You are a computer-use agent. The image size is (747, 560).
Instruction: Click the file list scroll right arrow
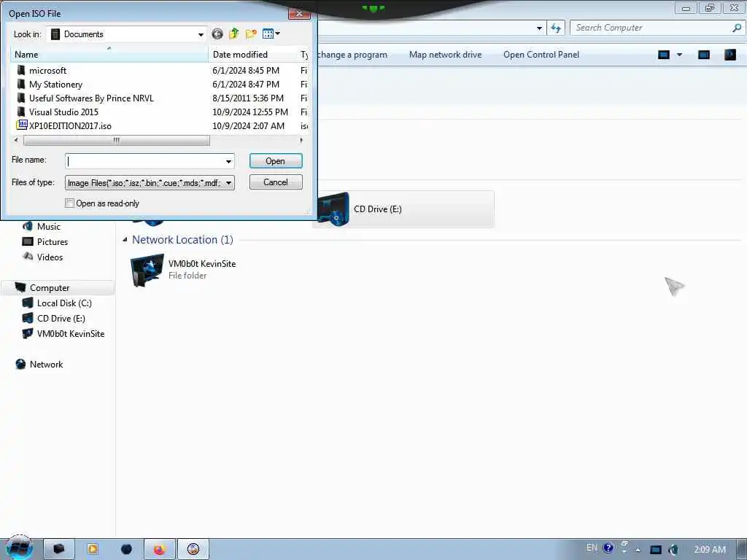pyautogui.click(x=301, y=140)
